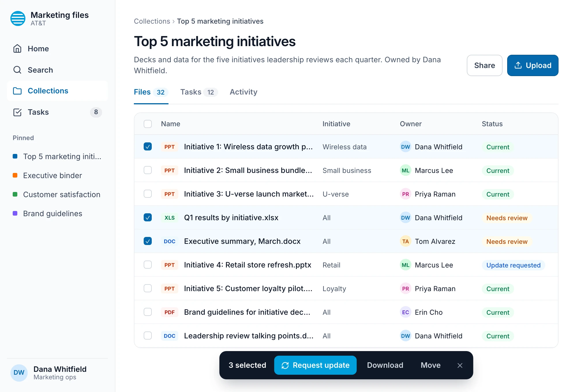Check the Leadership review talking points row
The image size is (577, 392).
coord(148,336)
